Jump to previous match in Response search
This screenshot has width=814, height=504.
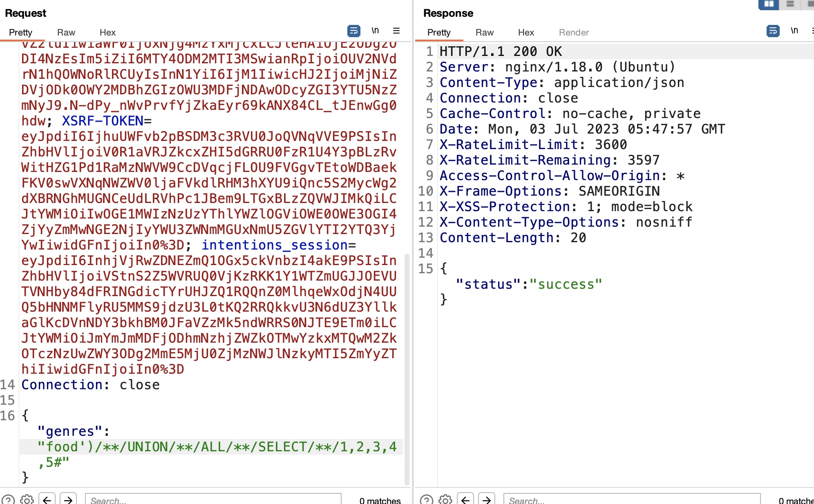pos(465,500)
